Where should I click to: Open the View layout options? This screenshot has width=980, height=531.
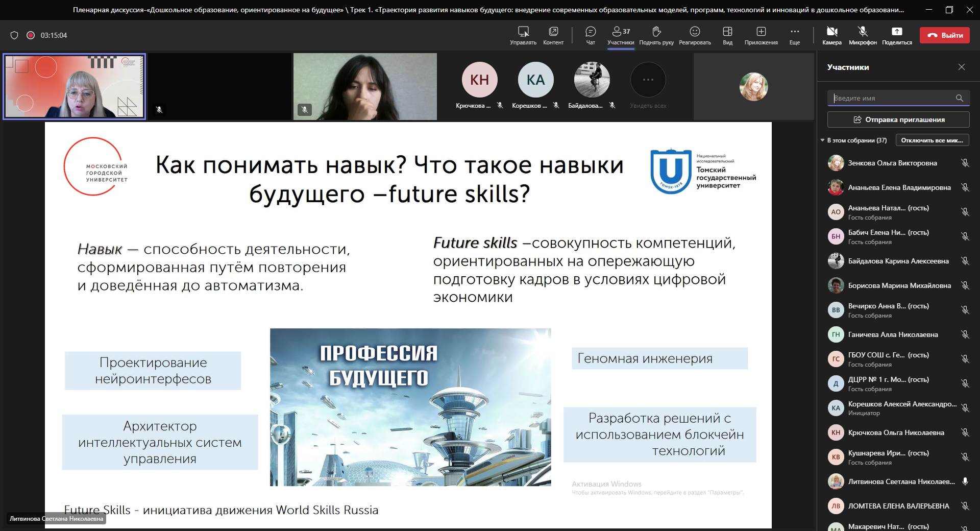[727, 35]
